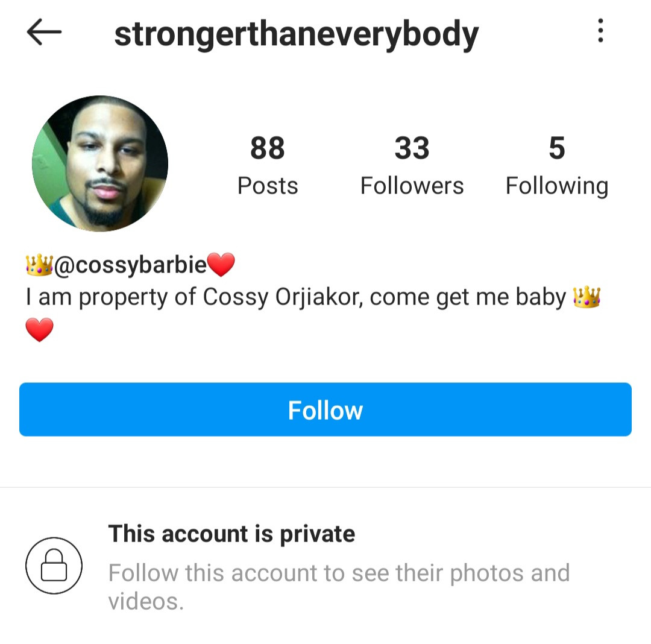
Task: Follow the strongerthaneverybody account
Action: point(325,409)
